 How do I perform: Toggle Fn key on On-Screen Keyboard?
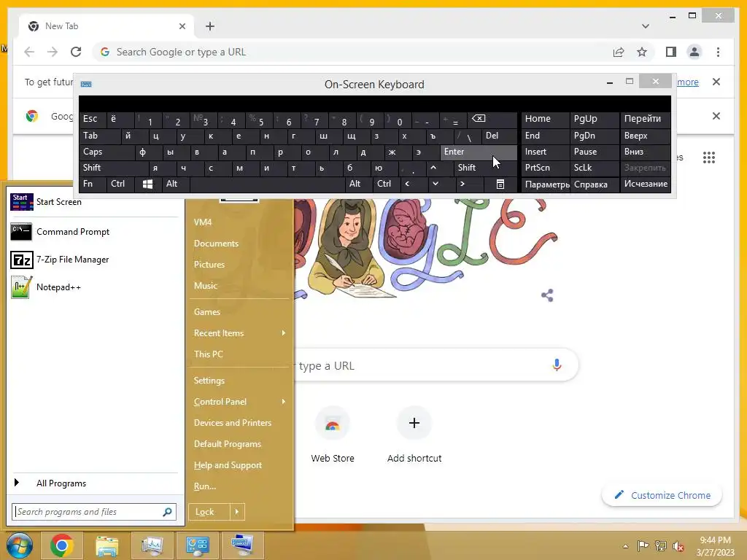(x=93, y=184)
